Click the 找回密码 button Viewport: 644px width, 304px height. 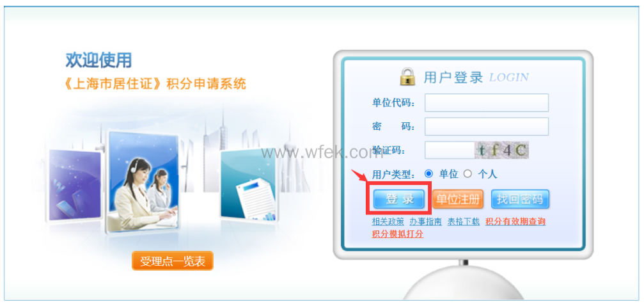point(520,199)
